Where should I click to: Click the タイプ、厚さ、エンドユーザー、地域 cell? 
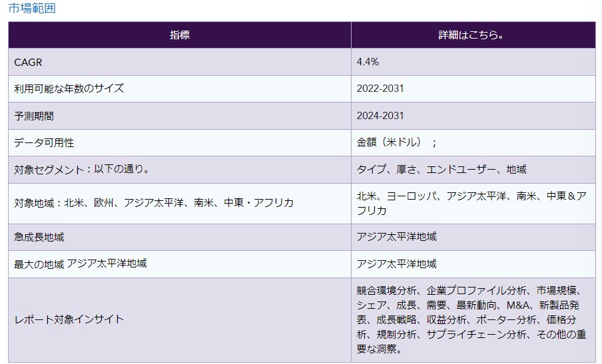tap(473, 170)
